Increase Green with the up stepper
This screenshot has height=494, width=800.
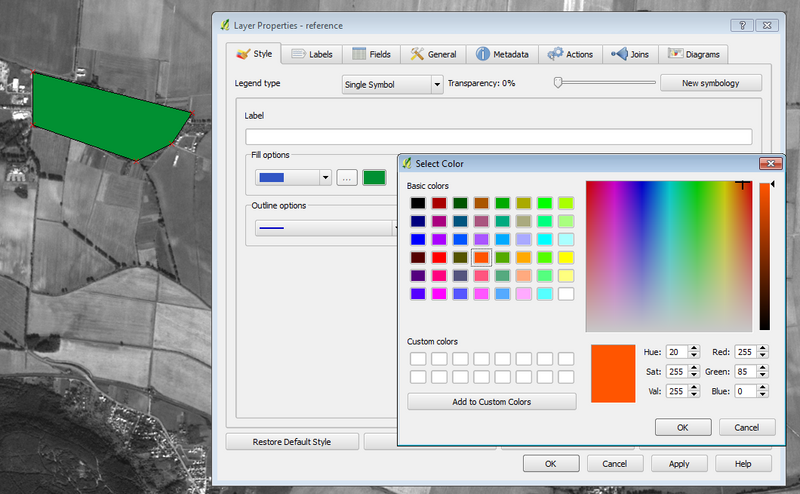click(763, 368)
